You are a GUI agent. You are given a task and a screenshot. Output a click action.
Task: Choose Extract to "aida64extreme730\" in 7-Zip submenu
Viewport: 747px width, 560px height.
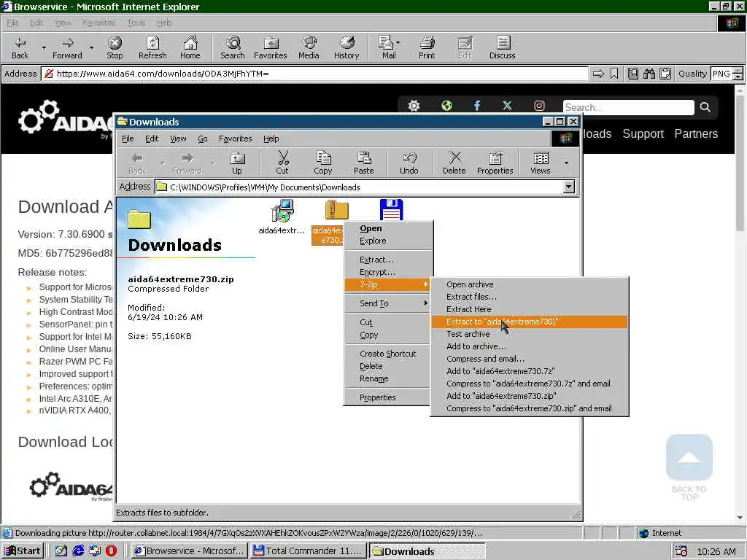point(530,322)
